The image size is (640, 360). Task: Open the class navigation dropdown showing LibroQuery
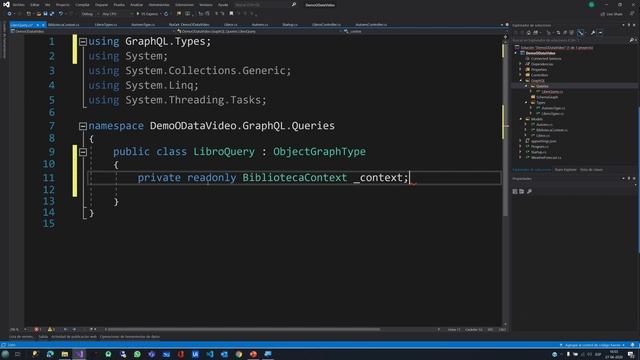(259, 31)
